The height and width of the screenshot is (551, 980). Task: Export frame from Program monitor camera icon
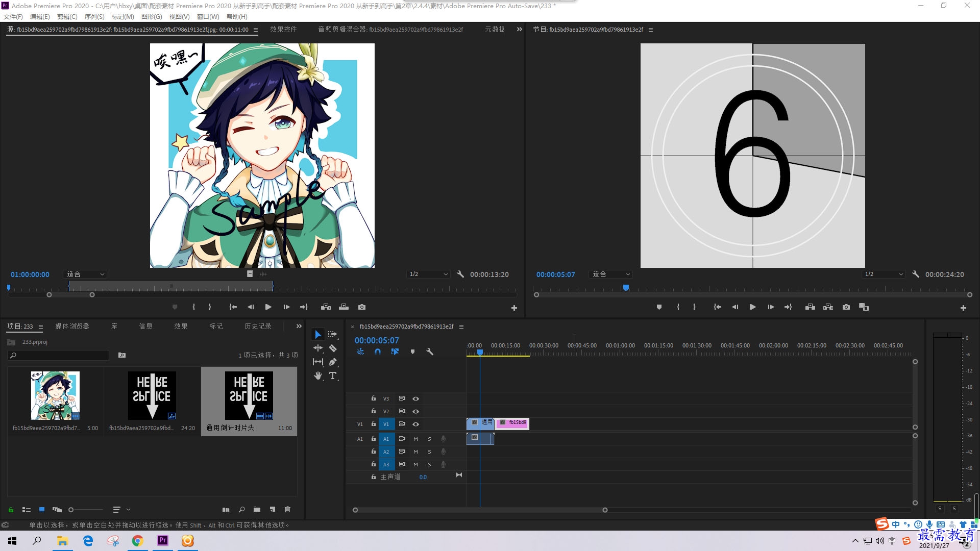pyautogui.click(x=846, y=307)
